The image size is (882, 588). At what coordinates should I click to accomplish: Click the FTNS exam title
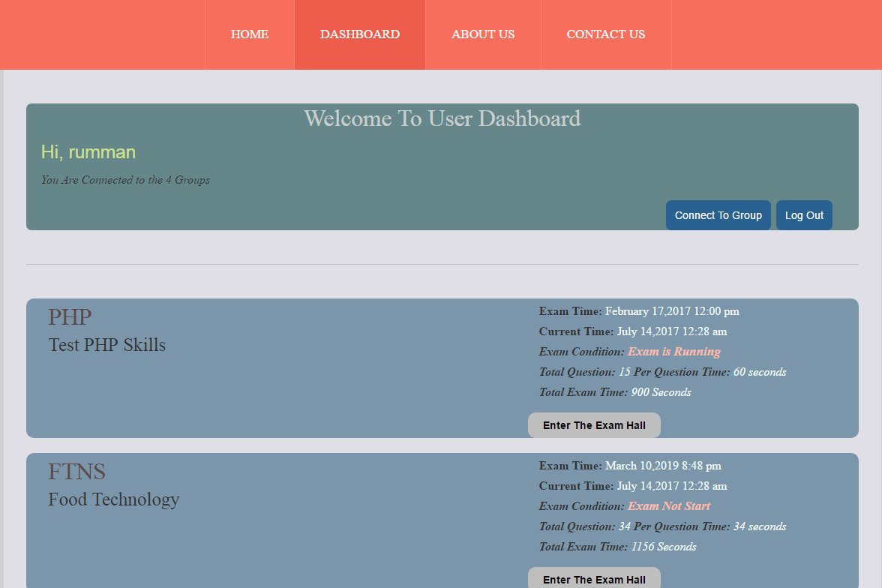click(76, 472)
